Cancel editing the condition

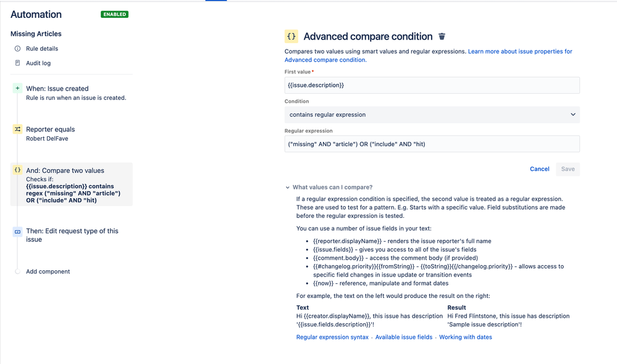point(539,169)
